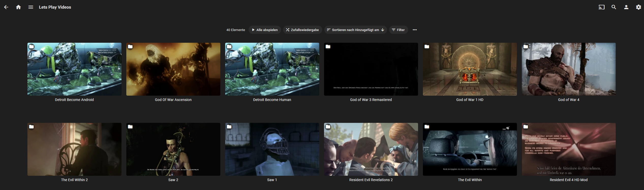Open The Evil Within 2 thumbnail
The image size is (644, 190).
pyautogui.click(x=74, y=149)
